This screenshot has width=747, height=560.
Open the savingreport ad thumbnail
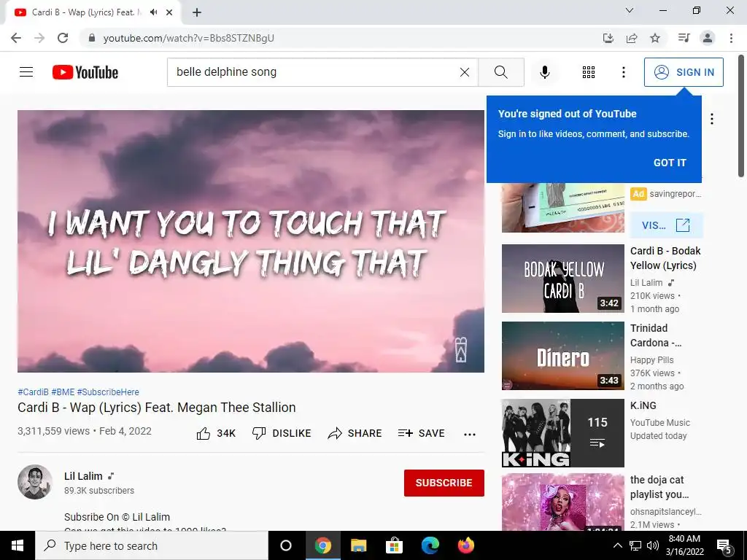pos(563,208)
